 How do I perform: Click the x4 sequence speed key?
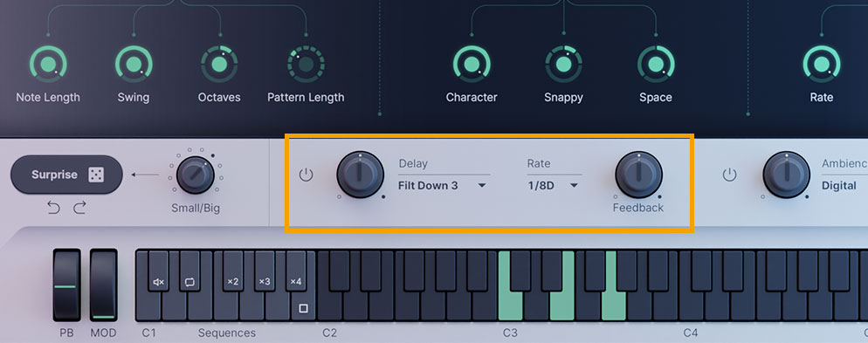[x=296, y=282]
